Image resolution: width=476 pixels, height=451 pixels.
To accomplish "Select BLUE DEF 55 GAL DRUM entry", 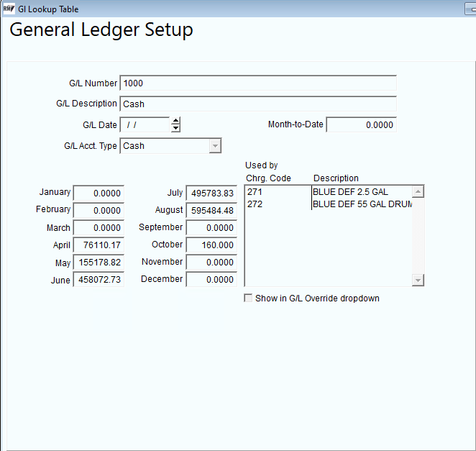I will point(362,204).
